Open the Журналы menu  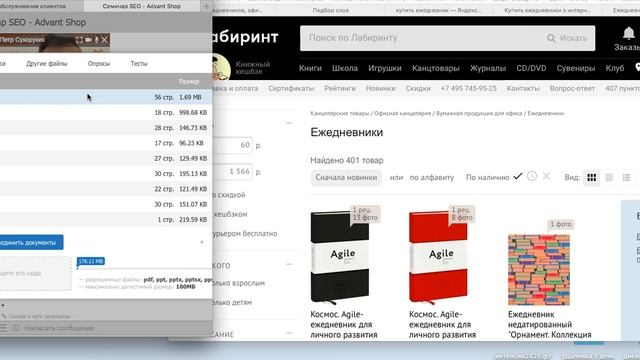point(488,68)
